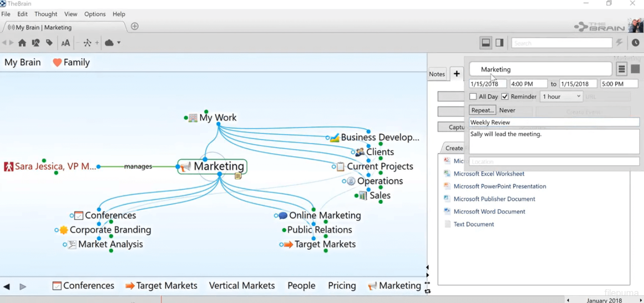Uncheck the Reminder checkbox
Image resolution: width=644 pixels, height=303 pixels.
tap(505, 96)
